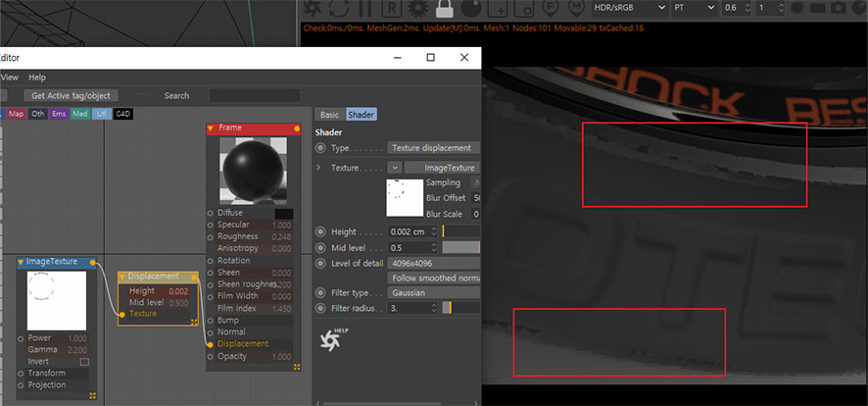
Task: Click the Texture displacement type button
Action: point(433,148)
